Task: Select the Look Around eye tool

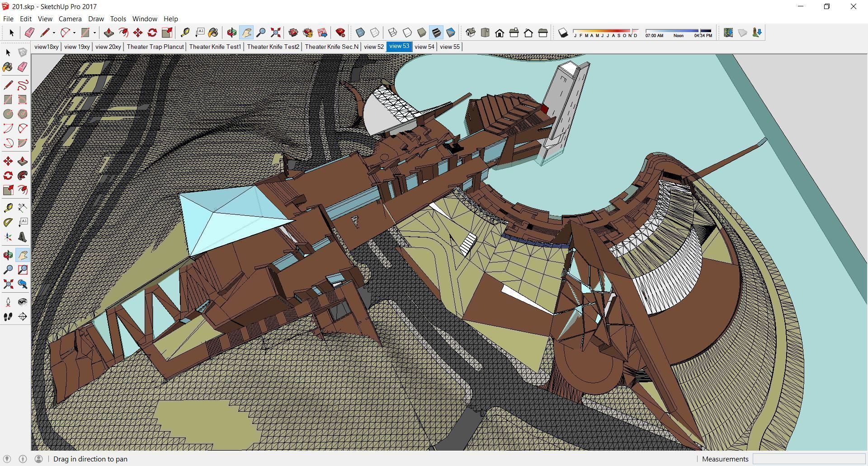Action: point(23,302)
